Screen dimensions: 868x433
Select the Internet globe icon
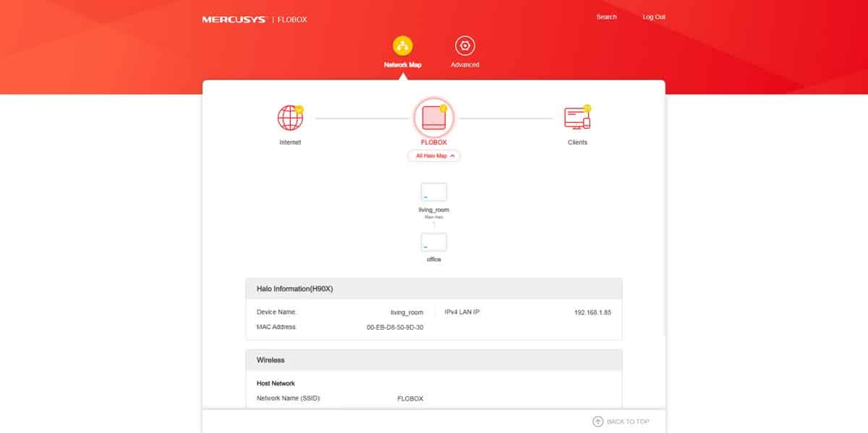pos(290,118)
